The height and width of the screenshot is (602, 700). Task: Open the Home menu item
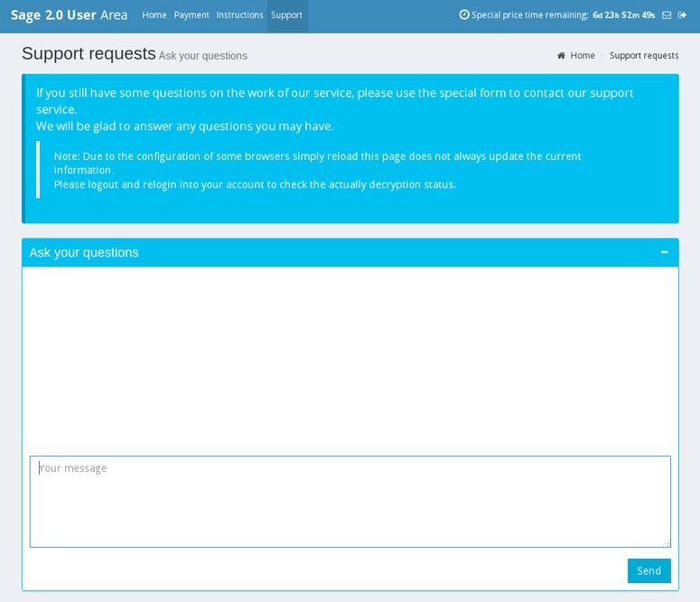point(154,15)
